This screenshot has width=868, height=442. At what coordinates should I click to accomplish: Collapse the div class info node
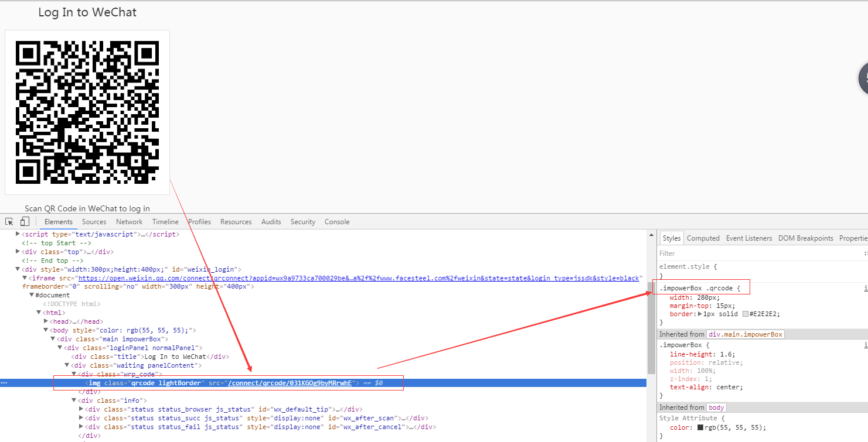74,401
